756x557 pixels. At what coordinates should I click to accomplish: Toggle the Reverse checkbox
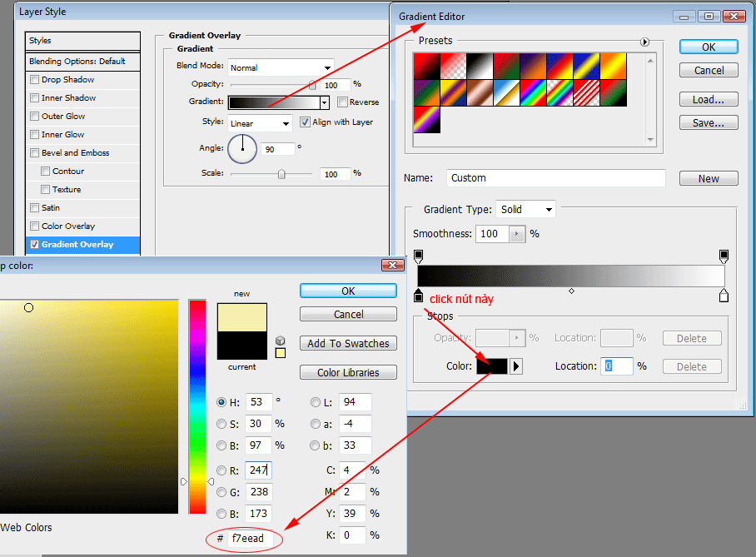342,102
